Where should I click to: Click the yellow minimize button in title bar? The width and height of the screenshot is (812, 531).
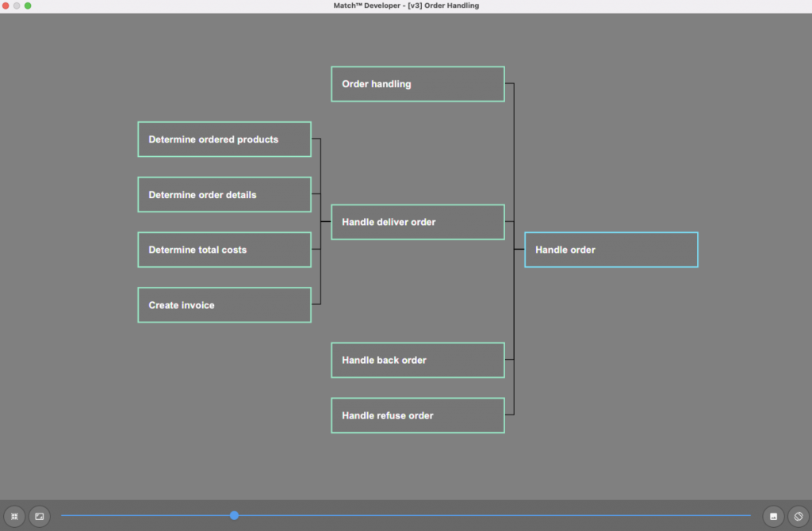17,6
